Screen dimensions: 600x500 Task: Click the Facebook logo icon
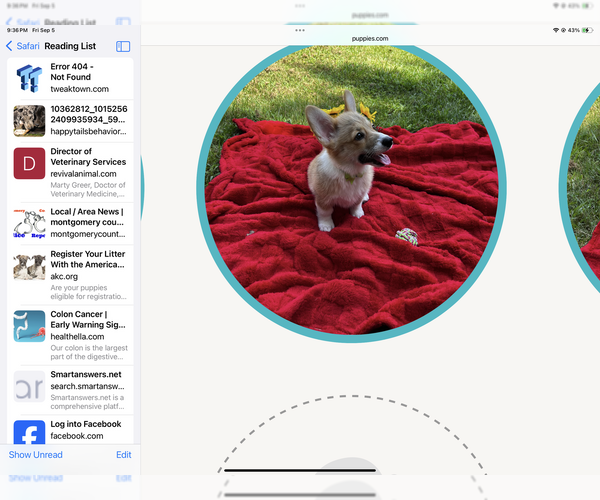pyautogui.click(x=29, y=434)
